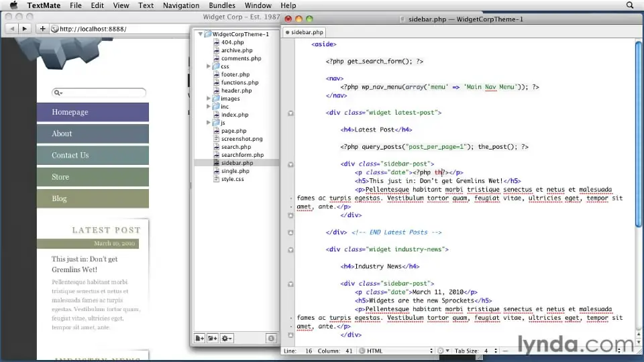Select single.php in the project drawer
Screen dimensions: 644x362
pos(235,171)
